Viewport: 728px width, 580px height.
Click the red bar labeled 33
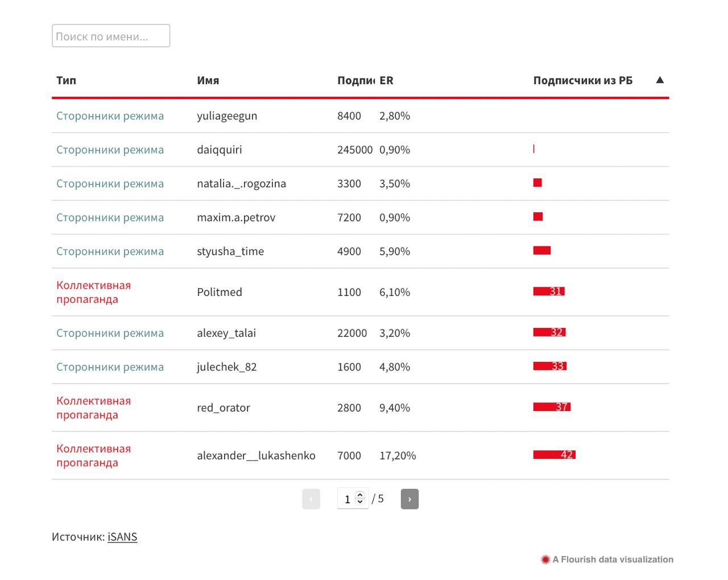click(550, 366)
